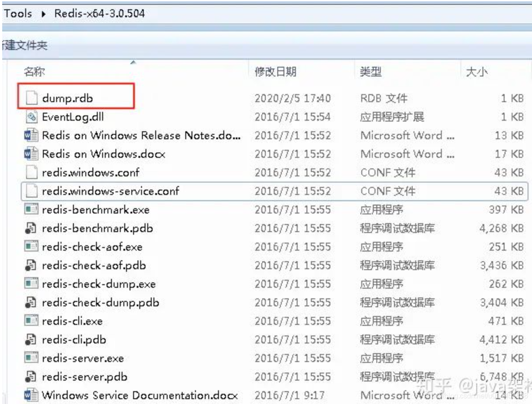Click the 262 KB size cell
Viewport: 532px width, 404px height.
click(506, 284)
